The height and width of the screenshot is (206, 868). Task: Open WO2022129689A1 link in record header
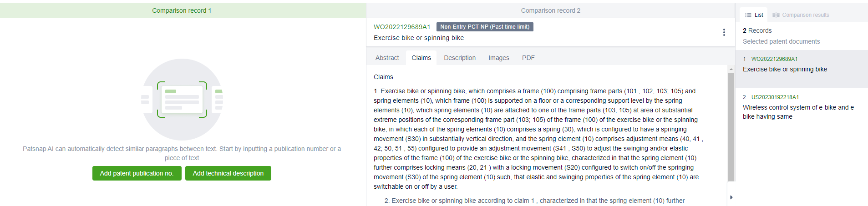pyautogui.click(x=402, y=27)
